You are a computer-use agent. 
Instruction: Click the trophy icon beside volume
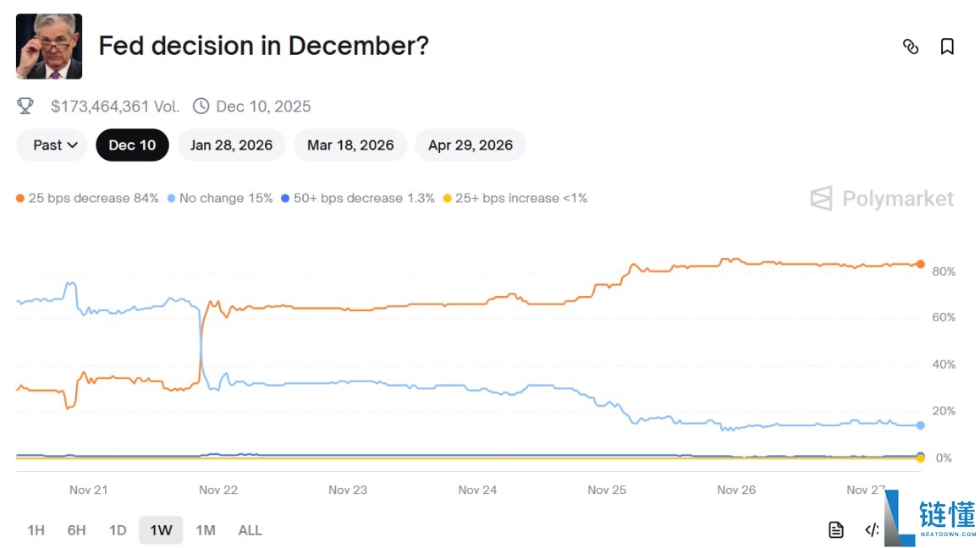pos(25,107)
